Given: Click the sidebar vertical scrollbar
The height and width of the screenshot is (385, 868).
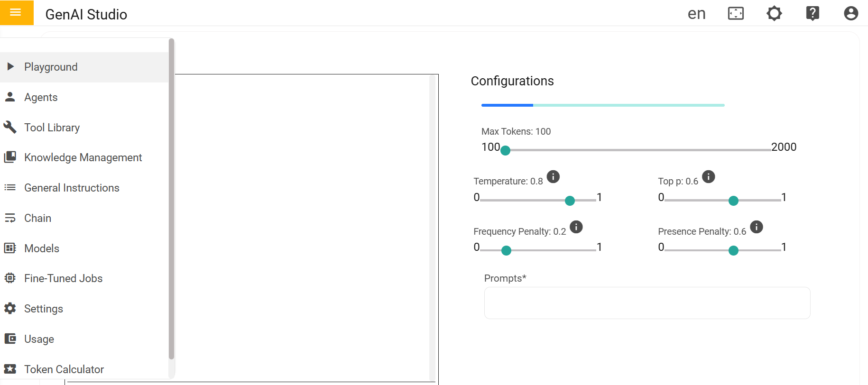Looking at the screenshot, I should click(x=171, y=199).
